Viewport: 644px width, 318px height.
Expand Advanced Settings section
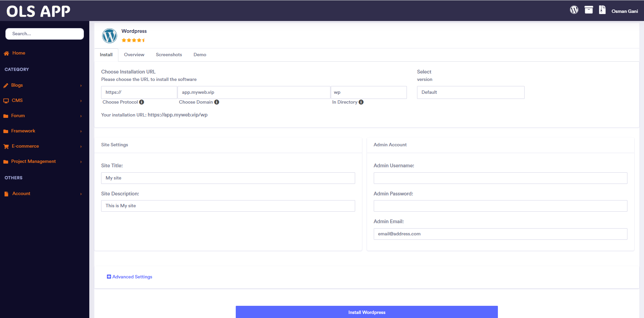point(130,277)
